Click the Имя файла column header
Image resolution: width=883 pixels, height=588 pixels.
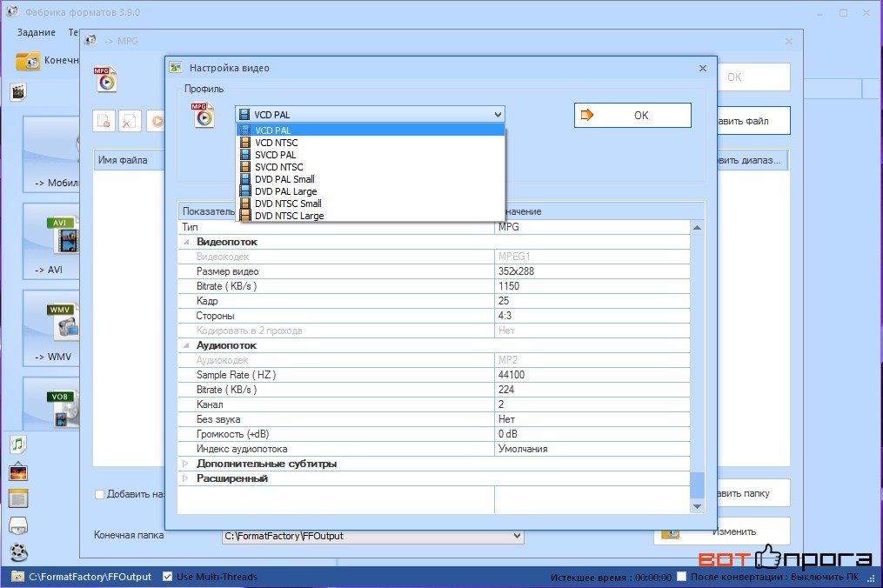coord(129,160)
